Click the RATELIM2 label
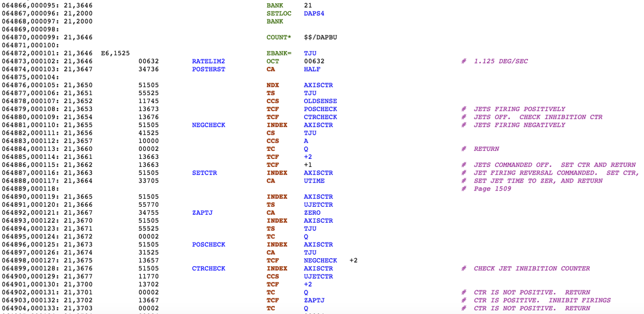Viewport: 644px width, 314px height. point(208,61)
